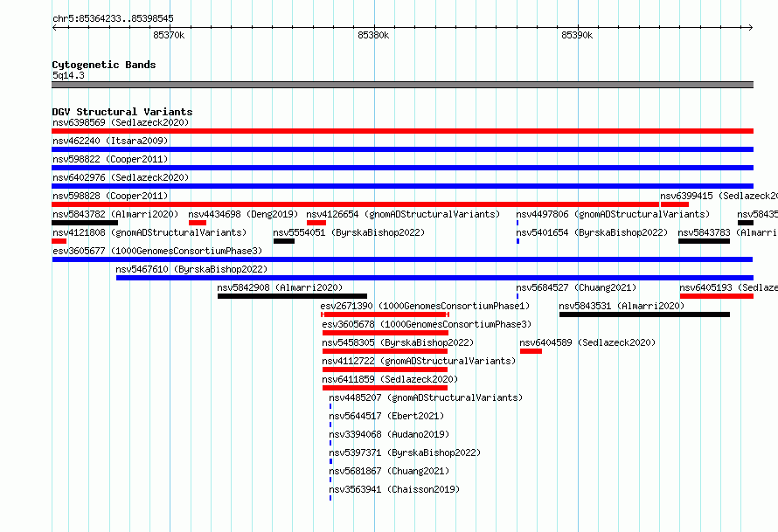Open nsv4485207 (gnomADStructuralVariants) label
This screenshot has height=532, width=778.
[x=426, y=397]
